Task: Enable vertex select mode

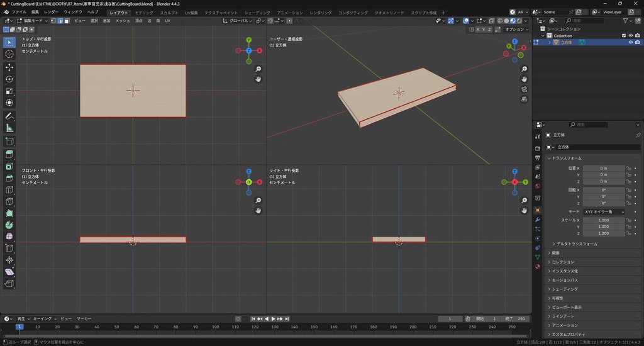Action: coord(53,21)
